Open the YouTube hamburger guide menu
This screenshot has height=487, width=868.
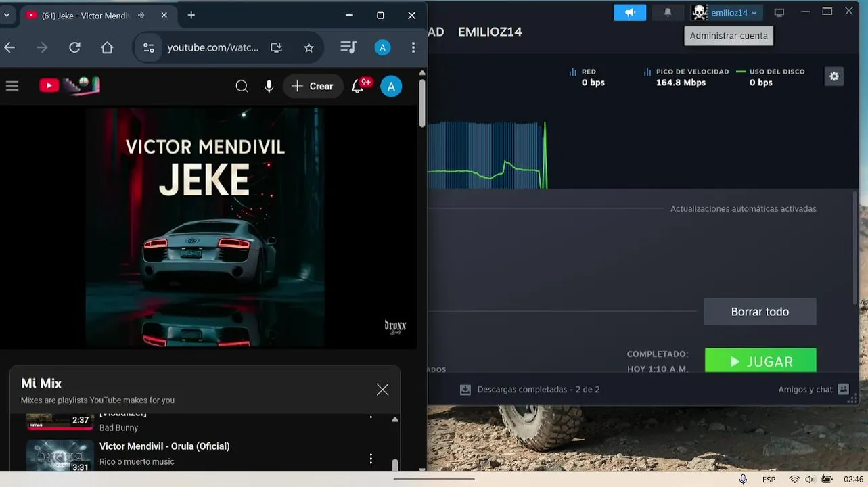(x=12, y=86)
